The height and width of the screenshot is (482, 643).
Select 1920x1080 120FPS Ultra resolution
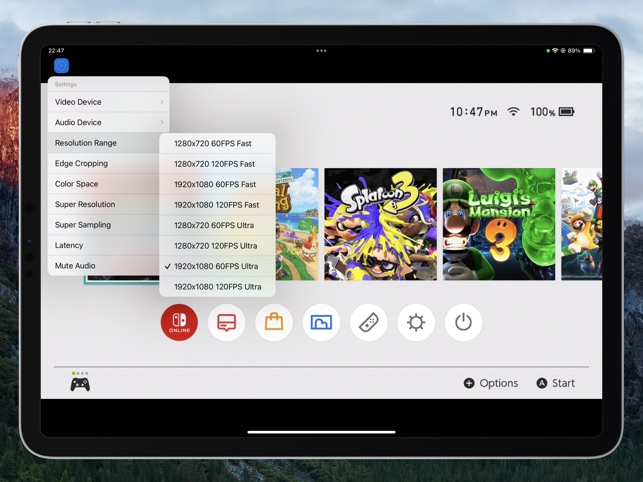[217, 287]
